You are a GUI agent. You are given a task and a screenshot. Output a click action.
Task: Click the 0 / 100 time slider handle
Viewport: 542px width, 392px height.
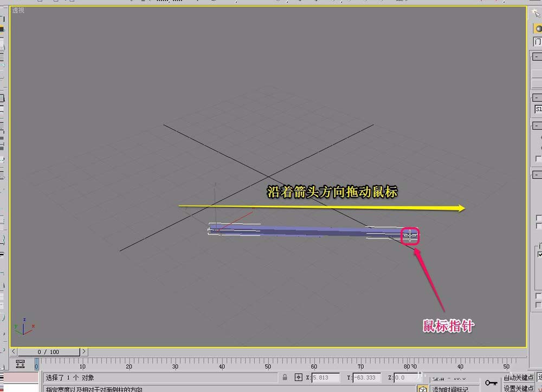click(x=48, y=351)
